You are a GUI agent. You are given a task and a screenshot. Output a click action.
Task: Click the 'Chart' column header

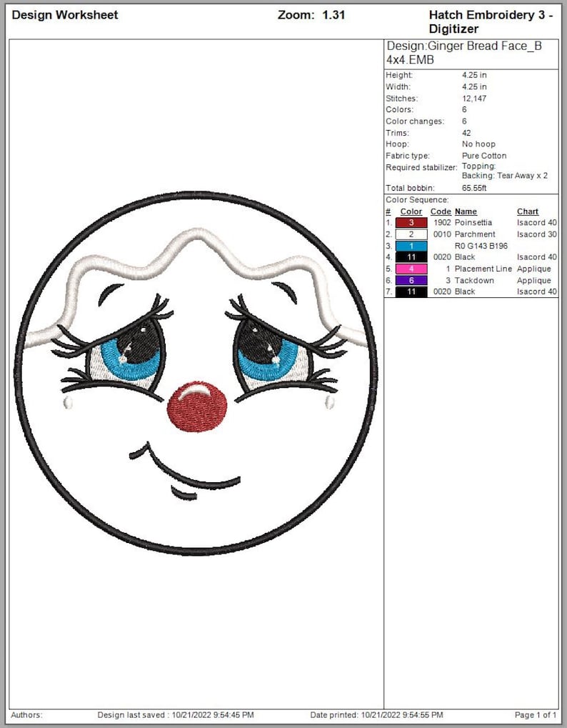tap(528, 211)
